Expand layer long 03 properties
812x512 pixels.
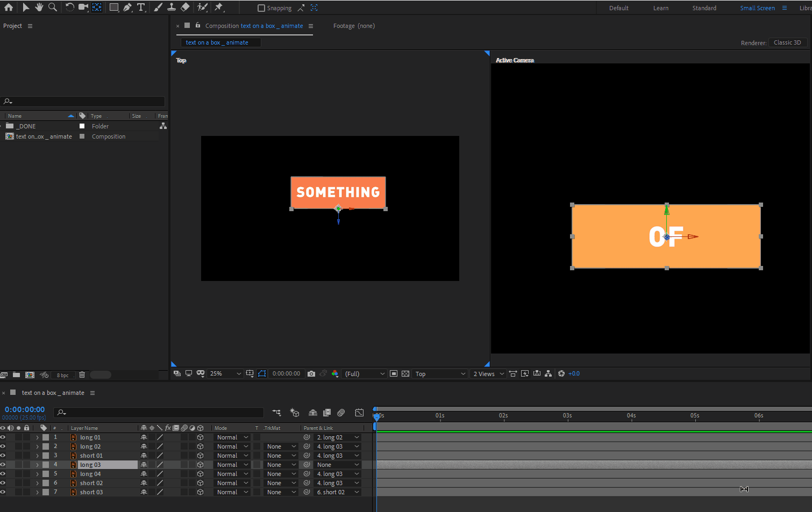tap(37, 465)
